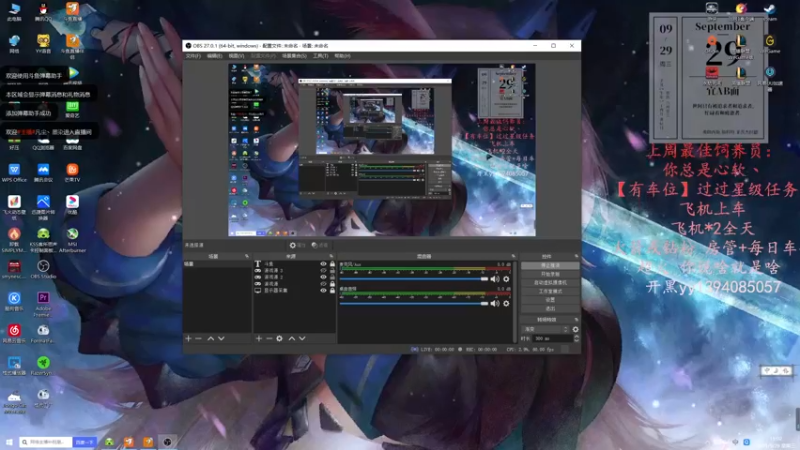The width and height of the screenshot is (800, 450).
Task: Pop out the 转场特效 dock panel icon
Action: 577,320
